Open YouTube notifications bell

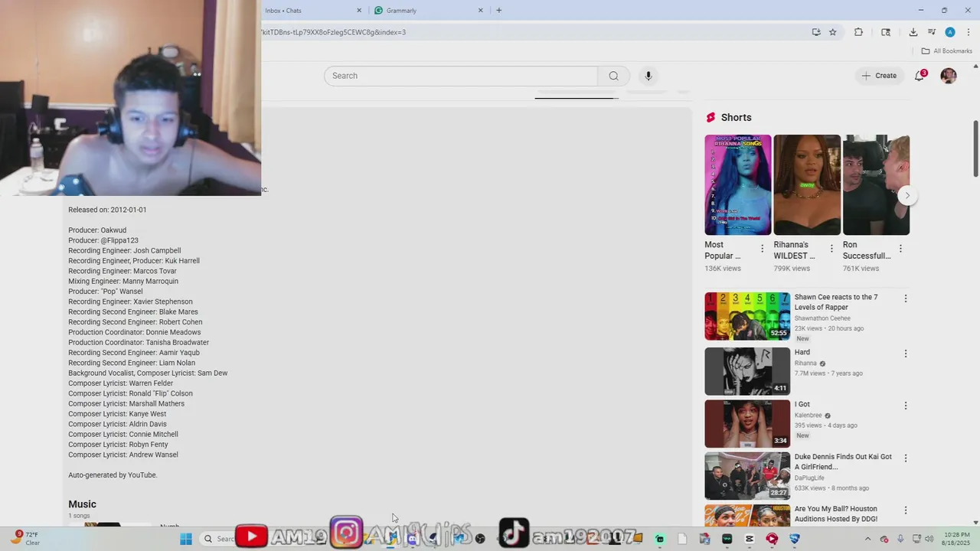(920, 76)
